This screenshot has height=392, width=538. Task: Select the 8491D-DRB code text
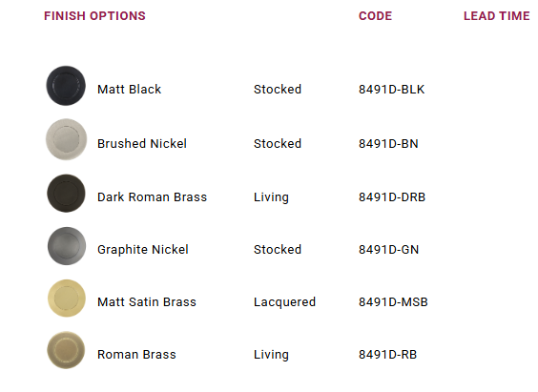click(392, 197)
